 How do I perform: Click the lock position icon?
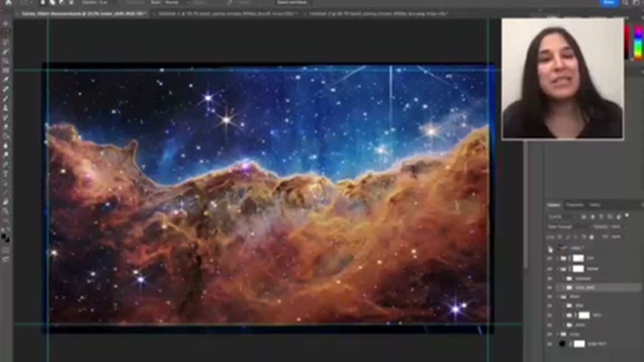[576, 237]
